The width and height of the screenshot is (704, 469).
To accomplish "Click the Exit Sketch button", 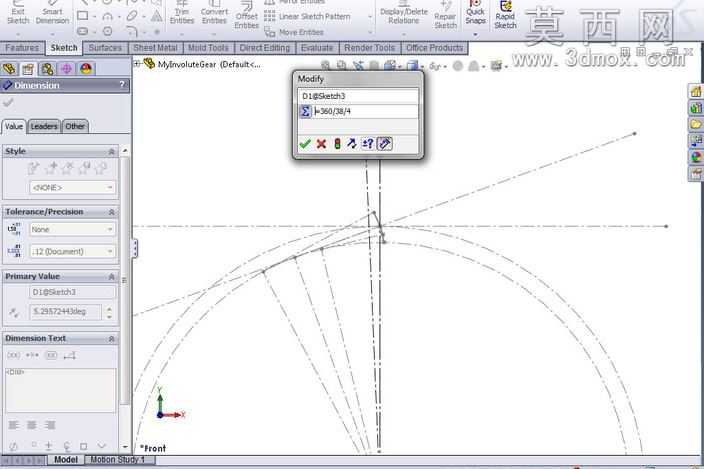I will tap(18, 13).
